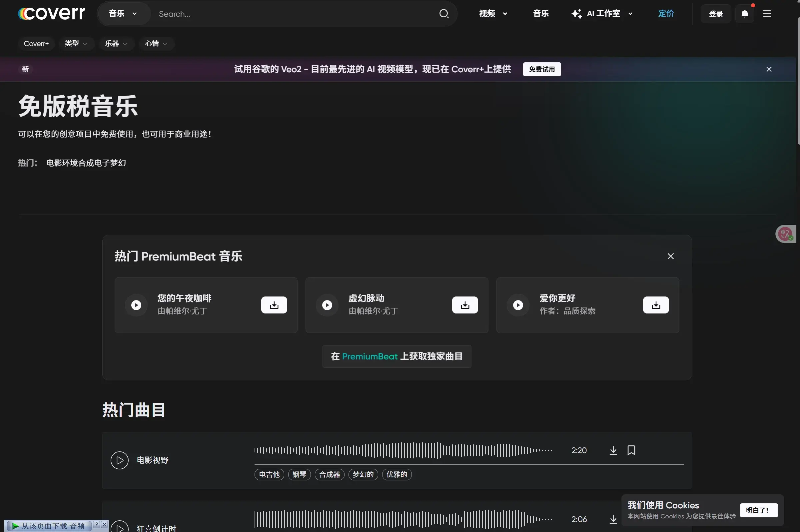Download the track 虚幻脉动

point(465,305)
